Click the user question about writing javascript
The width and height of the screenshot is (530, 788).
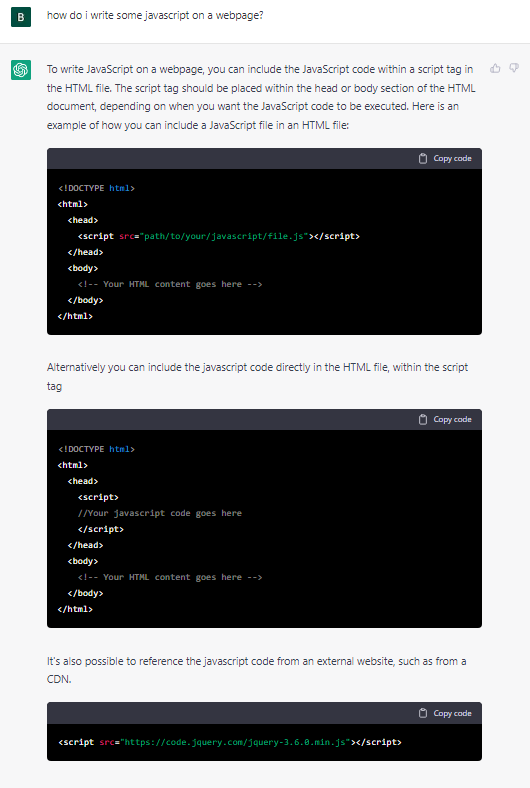click(155, 16)
